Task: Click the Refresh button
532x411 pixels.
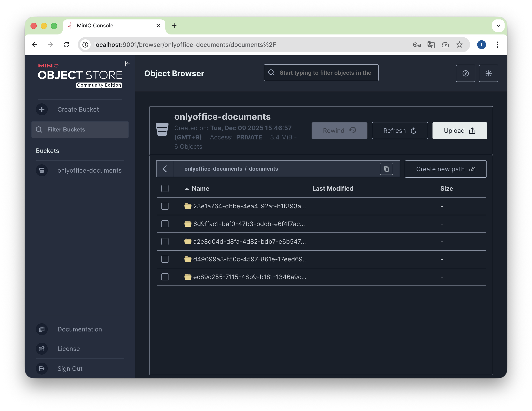Action: [x=400, y=131]
